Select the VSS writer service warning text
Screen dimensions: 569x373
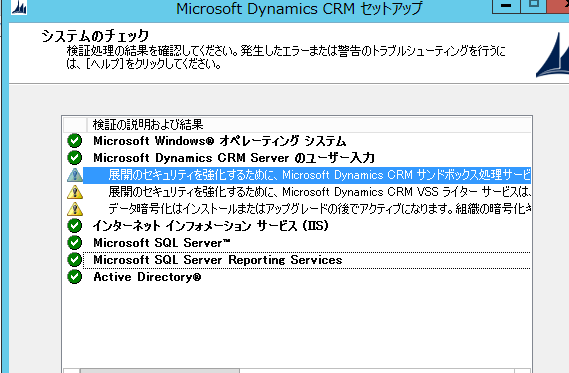[320, 192]
